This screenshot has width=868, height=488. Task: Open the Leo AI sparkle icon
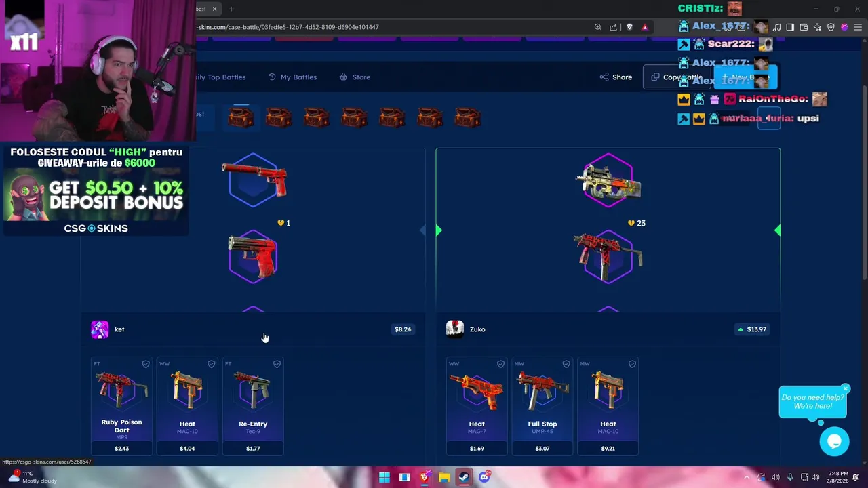[817, 27]
